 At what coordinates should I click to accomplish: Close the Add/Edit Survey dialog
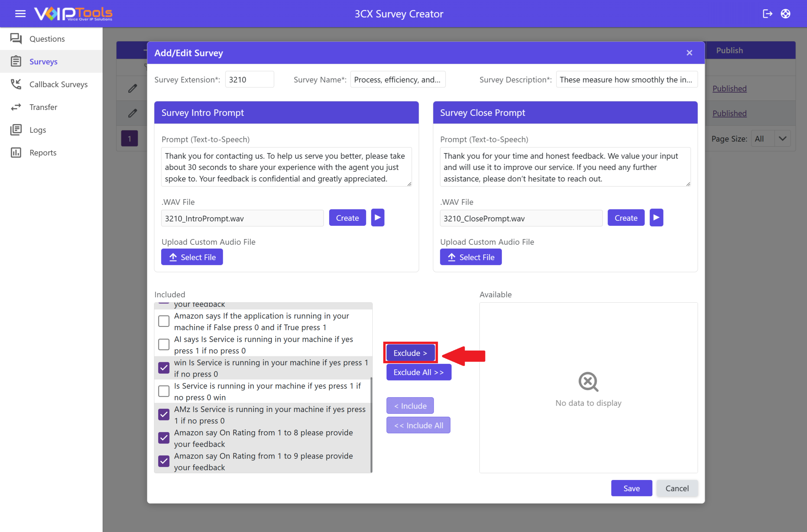[x=689, y=53]
